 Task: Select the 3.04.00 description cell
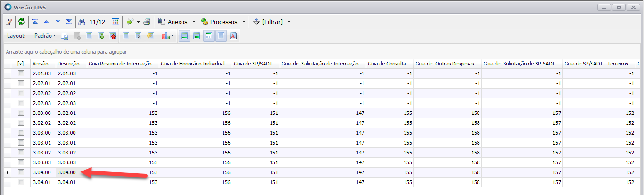point(71,172)
